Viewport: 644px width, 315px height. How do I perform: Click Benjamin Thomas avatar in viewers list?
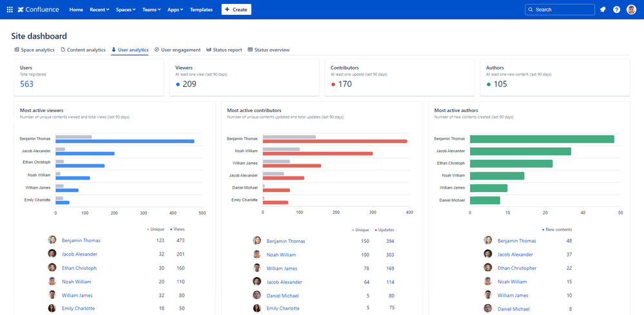(52, 240)
